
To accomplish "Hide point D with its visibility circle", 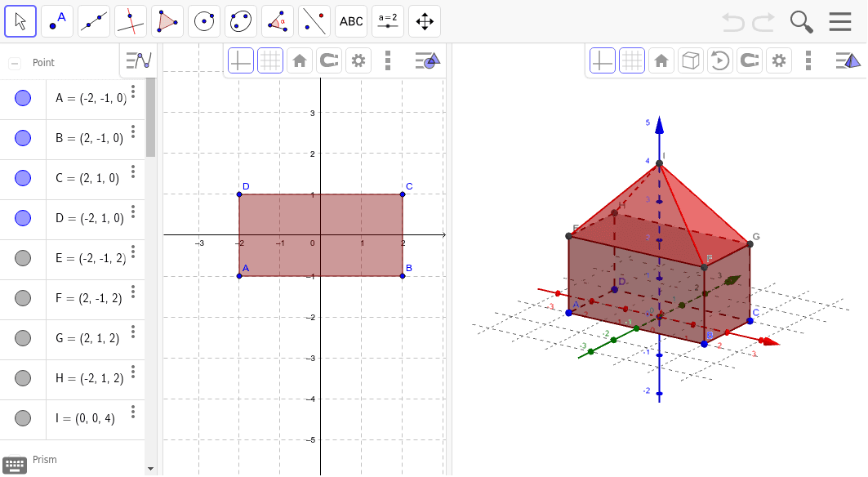I will click(x=23, y=218).
